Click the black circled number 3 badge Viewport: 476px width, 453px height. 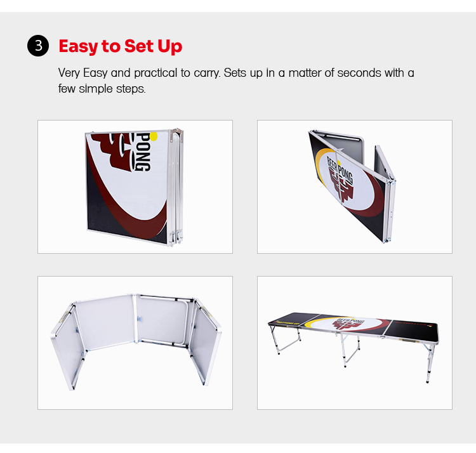(x=38, y=46)
